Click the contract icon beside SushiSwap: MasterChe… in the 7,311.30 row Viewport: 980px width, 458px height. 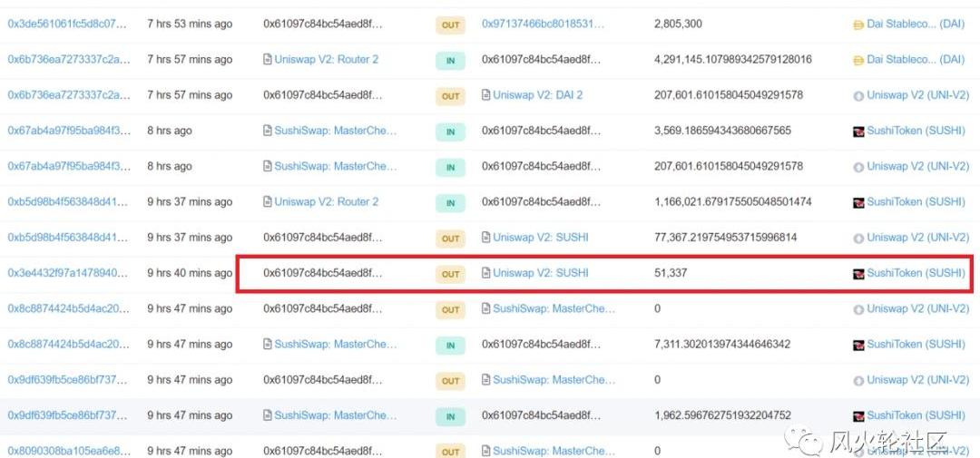[x=268, y=345]
